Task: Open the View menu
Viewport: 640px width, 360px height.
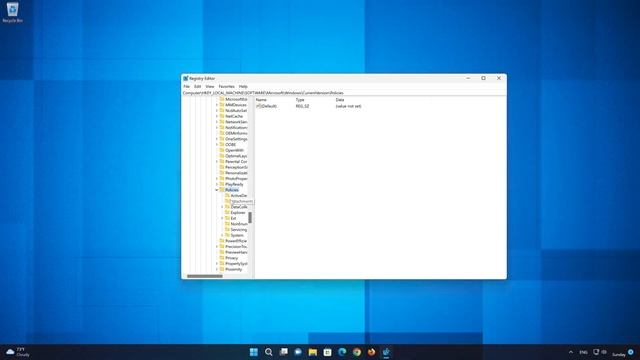Action: coord(210,87)
